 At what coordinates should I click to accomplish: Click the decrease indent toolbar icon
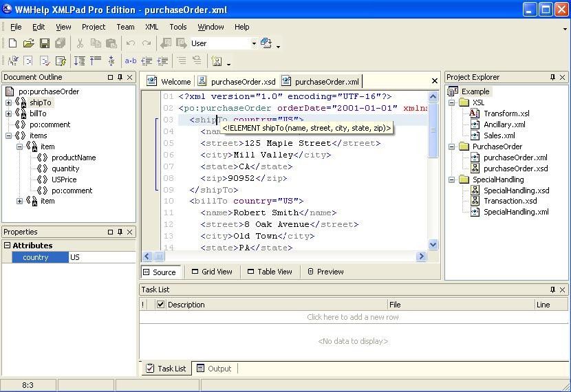point(147,61)
